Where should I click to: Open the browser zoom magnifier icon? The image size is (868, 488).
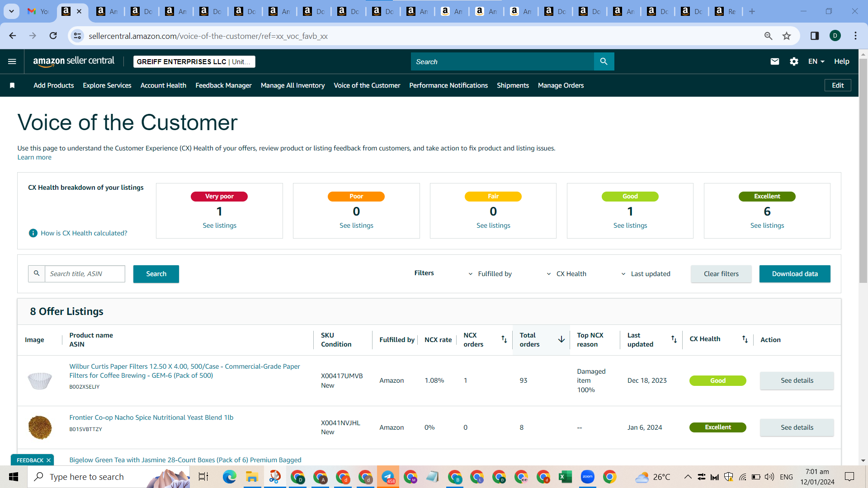[x=768, y=36]
